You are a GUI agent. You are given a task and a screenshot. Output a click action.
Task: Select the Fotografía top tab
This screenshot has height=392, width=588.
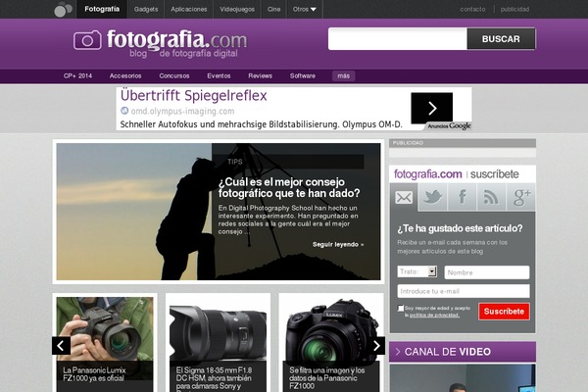pyautogui.click(x=102, y=9)
